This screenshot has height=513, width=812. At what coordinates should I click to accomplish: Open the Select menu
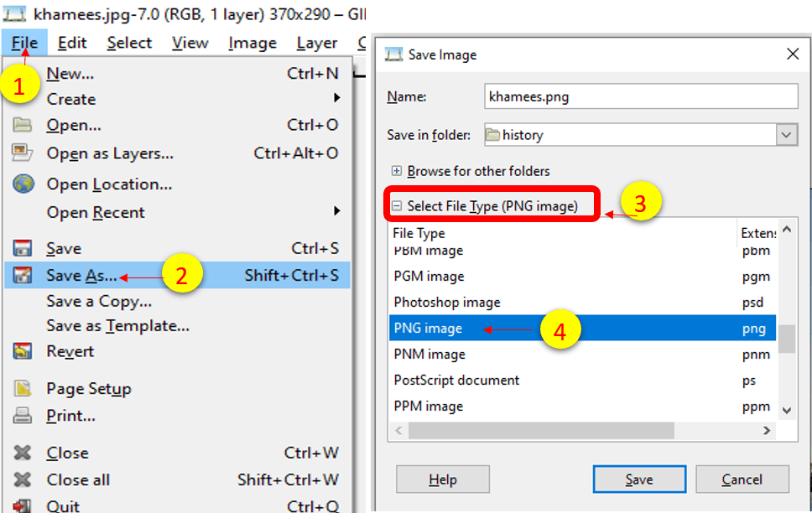point(129,43)
